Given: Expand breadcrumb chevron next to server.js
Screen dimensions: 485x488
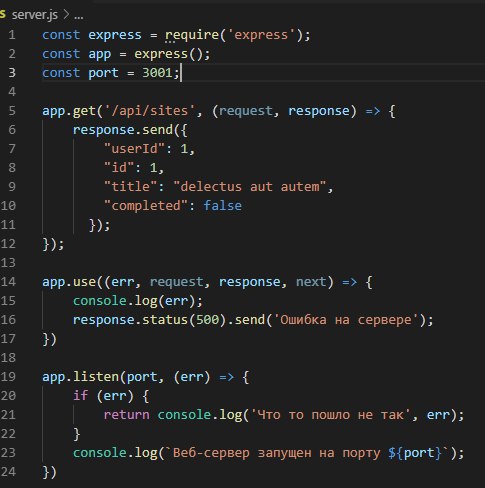Looking at the screenshot, I should click(66, 15).
